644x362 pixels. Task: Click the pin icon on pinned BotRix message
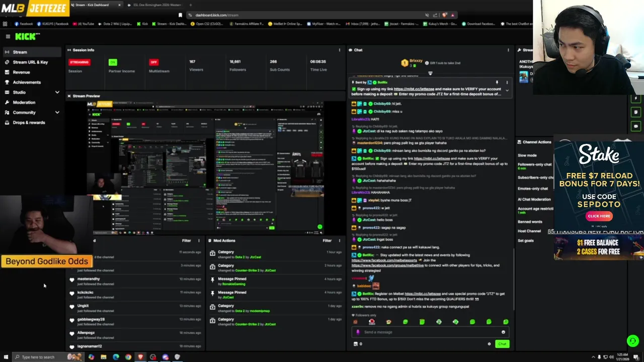(x=497, y=82)
